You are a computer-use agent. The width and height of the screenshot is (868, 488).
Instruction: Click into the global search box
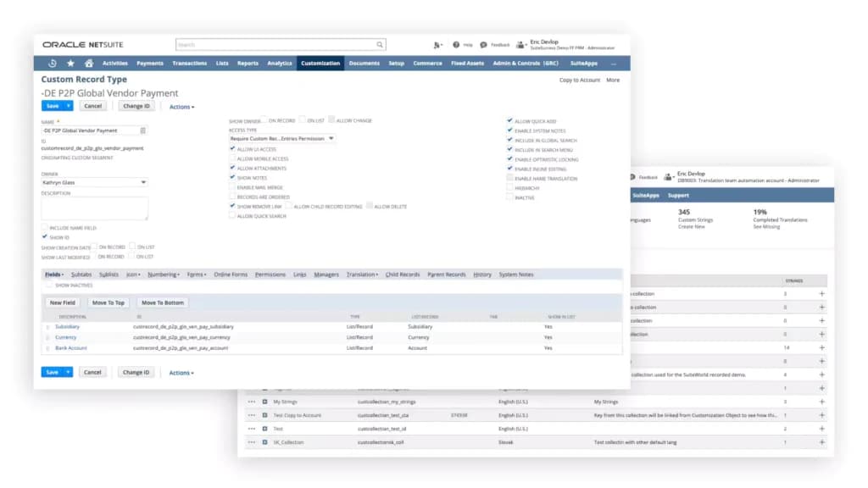click(275, 45)
